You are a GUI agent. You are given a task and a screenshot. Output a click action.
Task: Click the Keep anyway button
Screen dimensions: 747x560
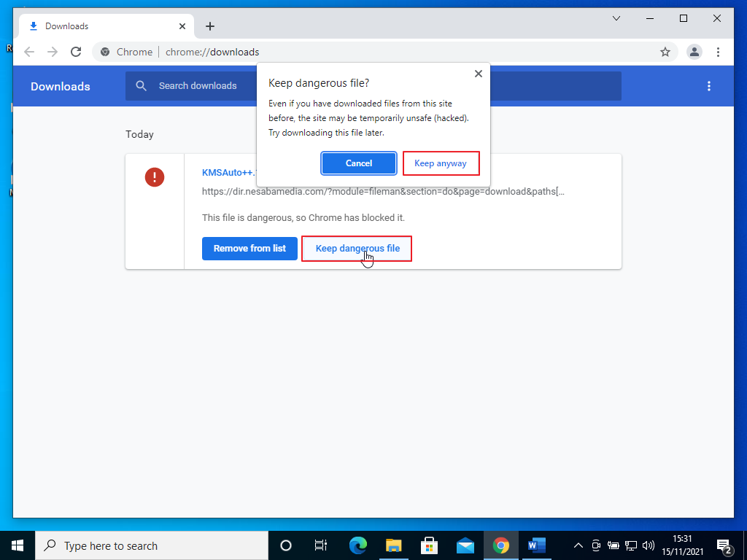(x=441, y=163)
